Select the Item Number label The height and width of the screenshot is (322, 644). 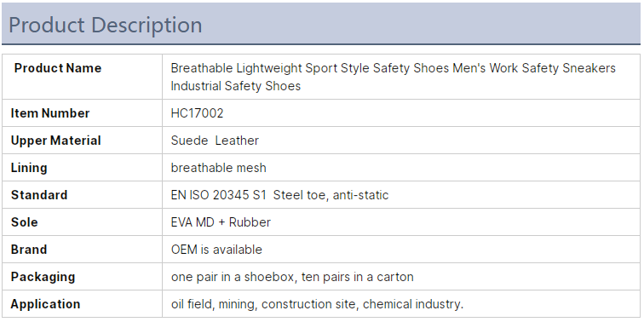[50, 113]
